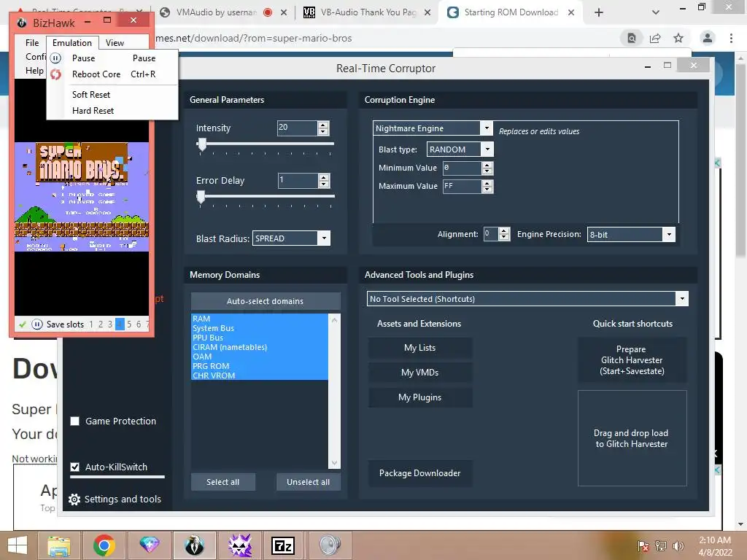Open the speaker sound app on the taskbar
The width and height of the screenshot is (747, 560).
[x=330, y=545]
